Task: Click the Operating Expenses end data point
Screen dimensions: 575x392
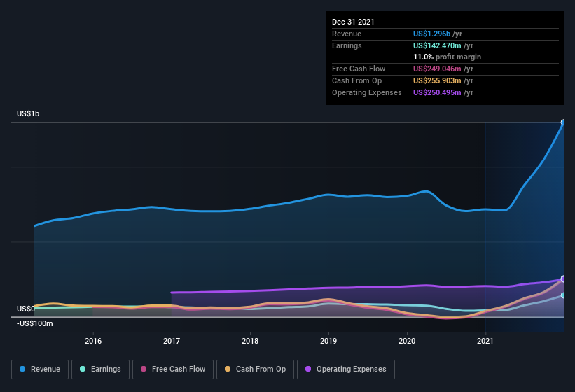Action: (563, 279)
